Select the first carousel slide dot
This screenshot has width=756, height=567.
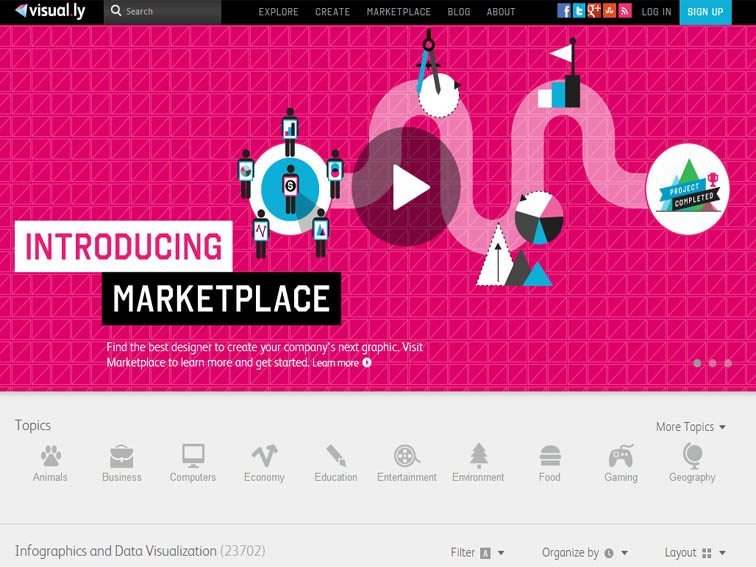(x=697, y=363)
